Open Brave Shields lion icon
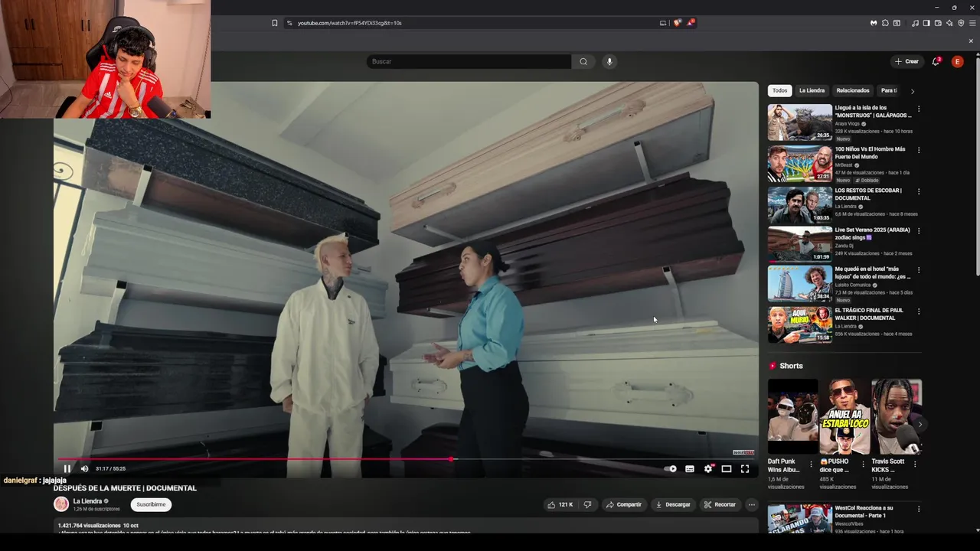This screenshot has width=980, height=551. pos(677,23)
